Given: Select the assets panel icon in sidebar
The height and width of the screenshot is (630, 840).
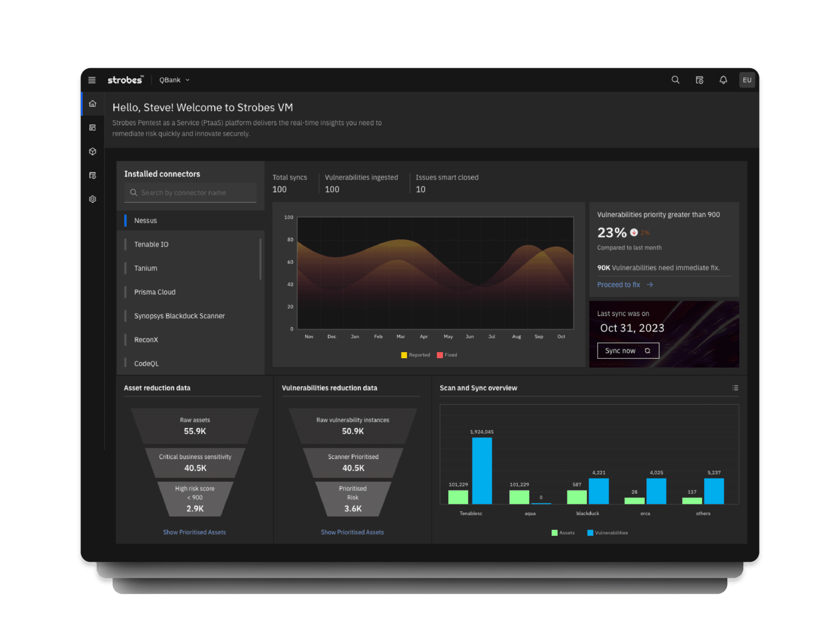Looking at the screenshot, I should pos(92,127).
